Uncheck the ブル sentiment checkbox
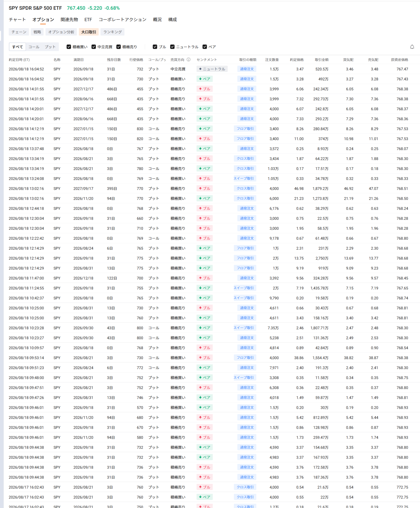This screenshot has width=420, height=508. pos(155,47)
